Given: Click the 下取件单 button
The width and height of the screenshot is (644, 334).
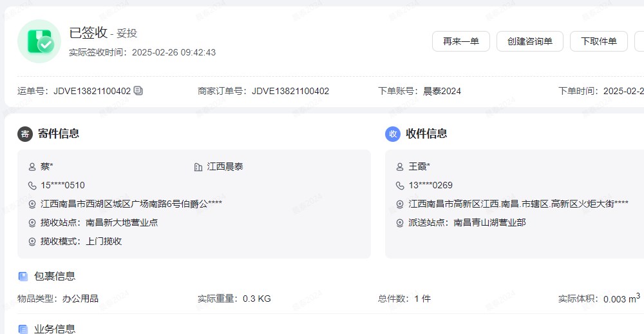Looking at the screenshot, I should [599, 41].
